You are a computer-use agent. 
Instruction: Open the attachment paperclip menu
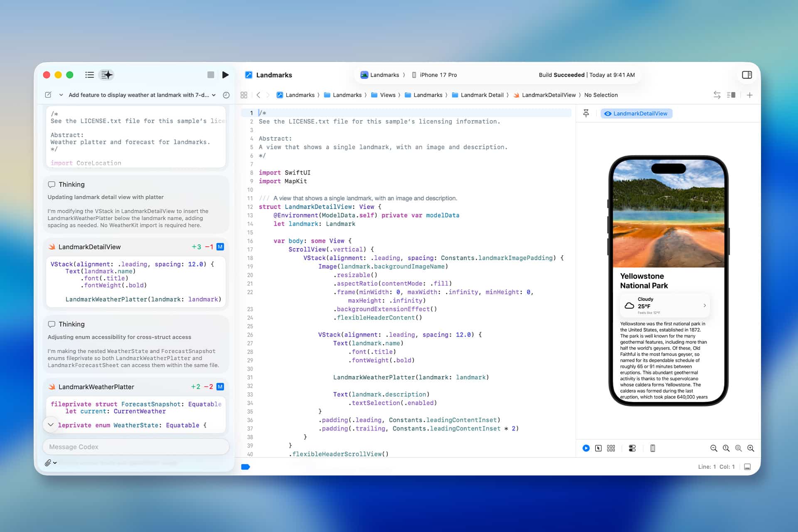[x=50, y=463]
